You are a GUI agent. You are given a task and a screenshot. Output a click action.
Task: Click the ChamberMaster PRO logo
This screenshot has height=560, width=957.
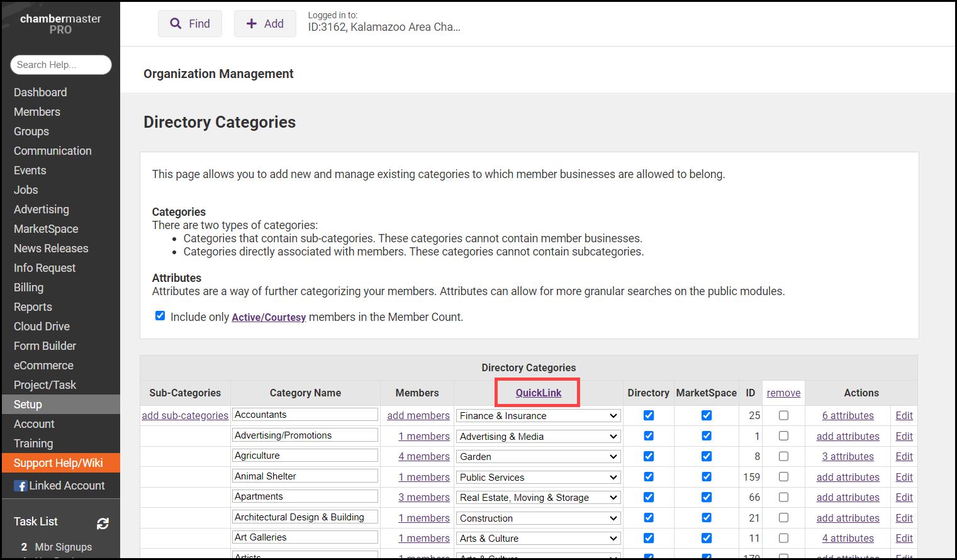coord(60,24)
